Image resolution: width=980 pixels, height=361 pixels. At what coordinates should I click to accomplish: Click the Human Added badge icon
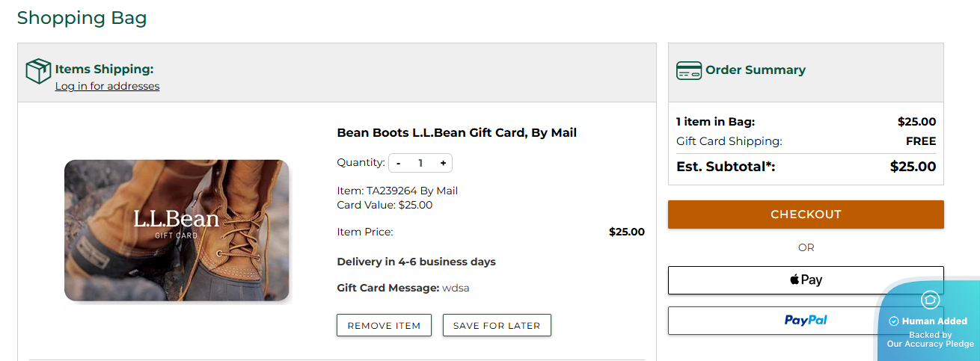tap(930, 300)
